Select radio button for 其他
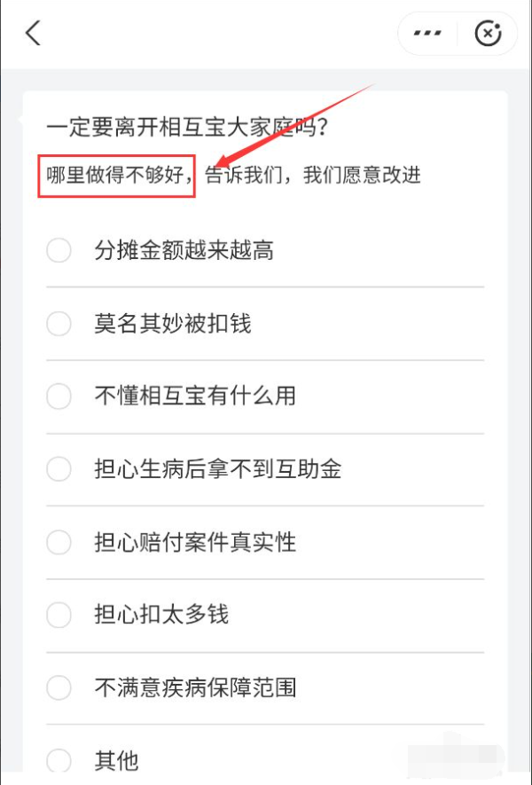The image size is (532, 785). [59, 760]
